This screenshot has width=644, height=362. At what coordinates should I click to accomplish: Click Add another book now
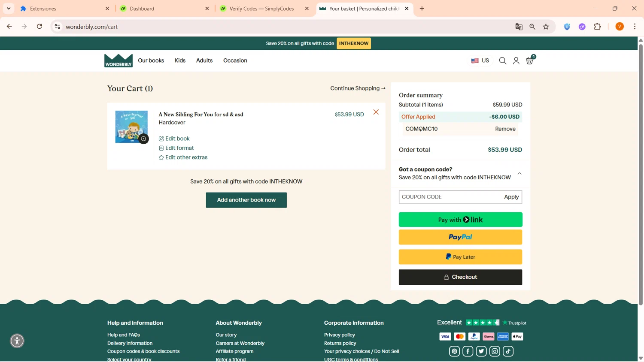[246, 200]
